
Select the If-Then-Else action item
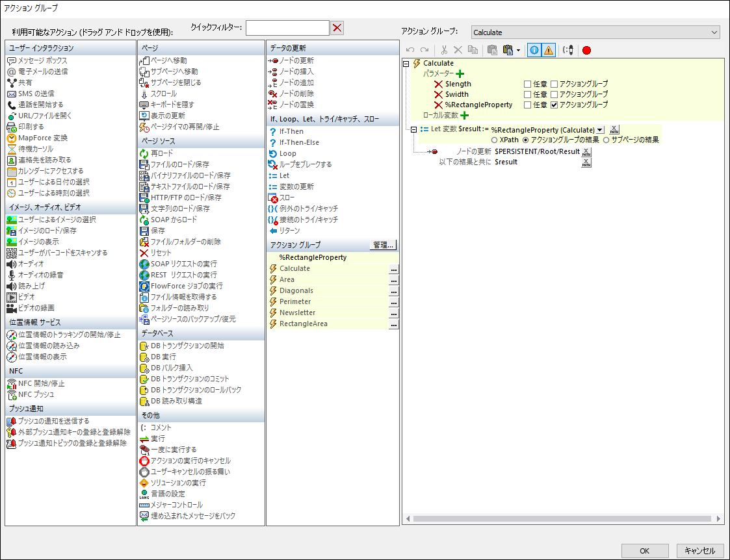pos(299,142)
